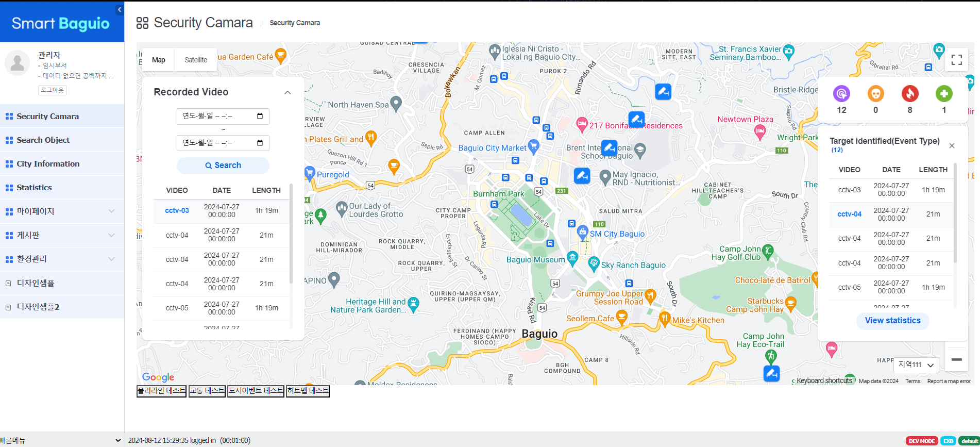The height and width of the screenshot is (447, 980).
Task: Collapse the Recorded Video panel
Action: 288,92
